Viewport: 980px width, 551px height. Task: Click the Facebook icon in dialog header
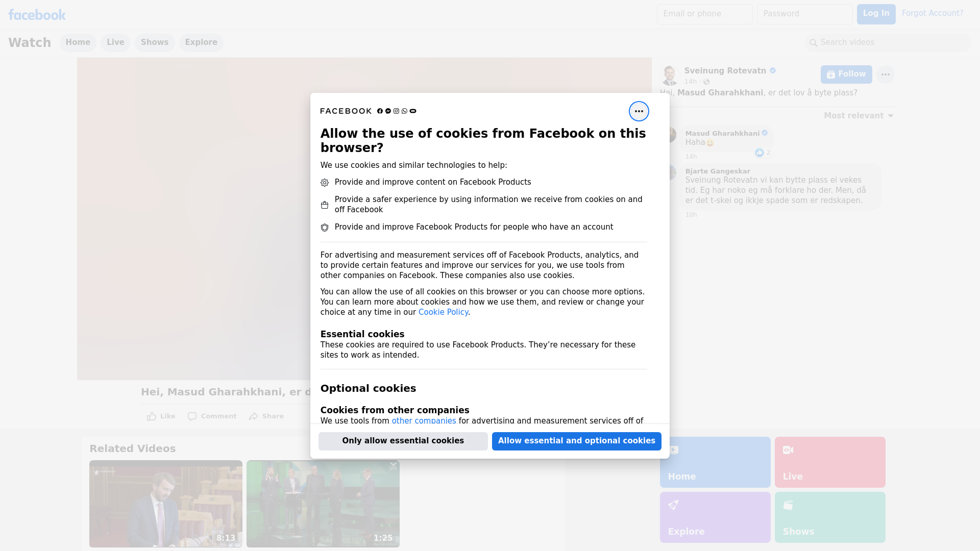tap(380, 111)
